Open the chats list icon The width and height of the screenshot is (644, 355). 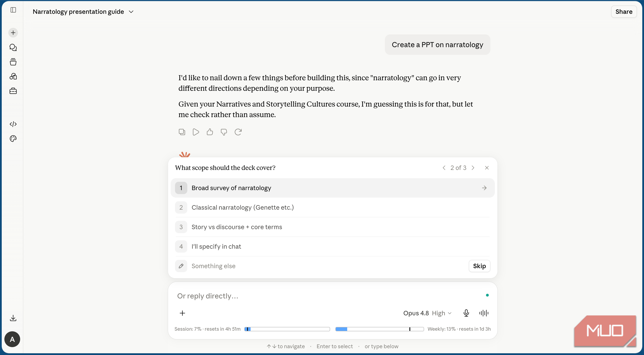tap(13, 47)
